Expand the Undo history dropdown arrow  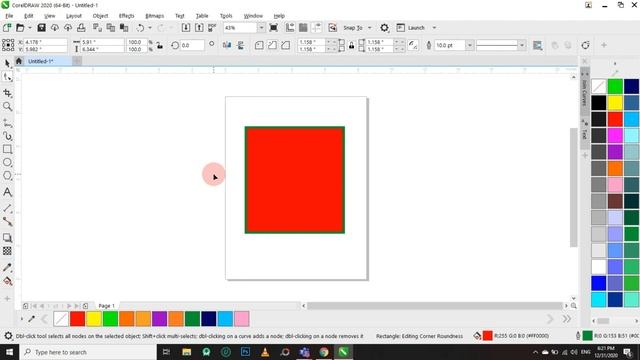pos(150,28)
